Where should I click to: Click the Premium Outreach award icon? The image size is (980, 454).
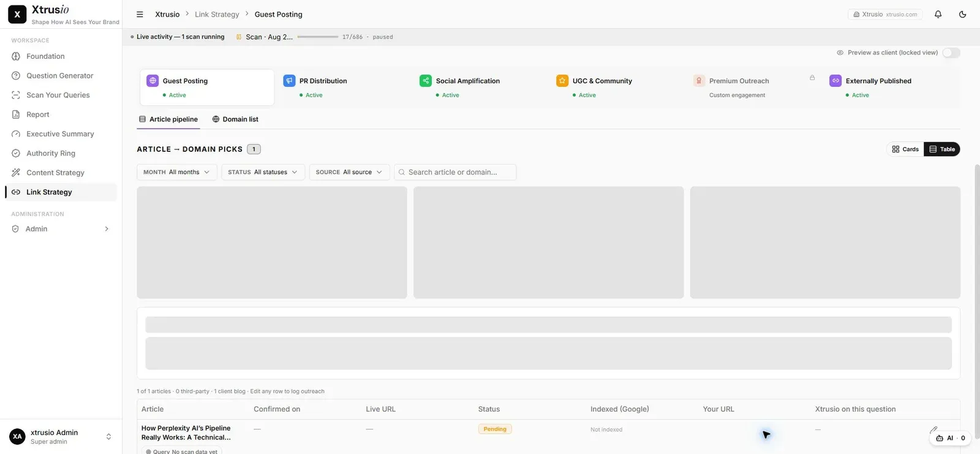(699, 80)
